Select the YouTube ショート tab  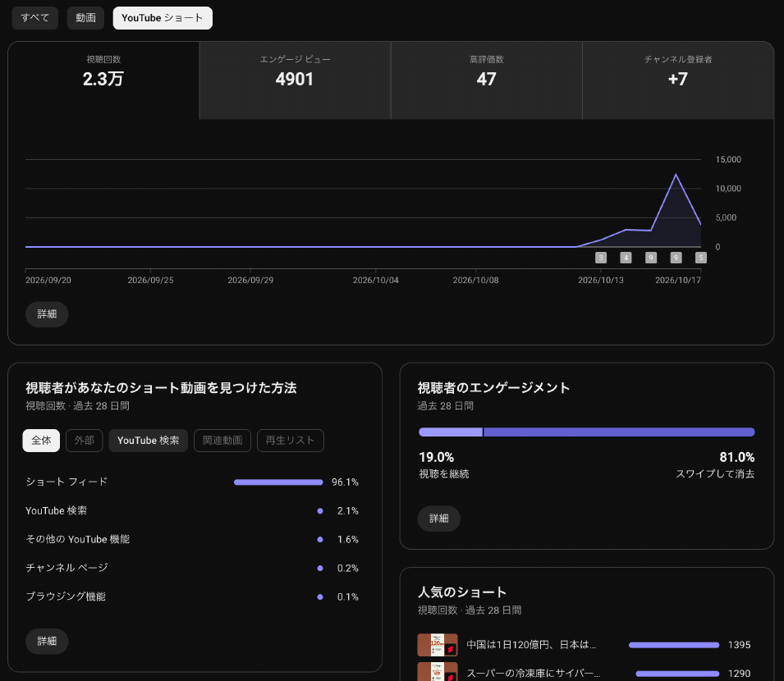tap(163, 18)
